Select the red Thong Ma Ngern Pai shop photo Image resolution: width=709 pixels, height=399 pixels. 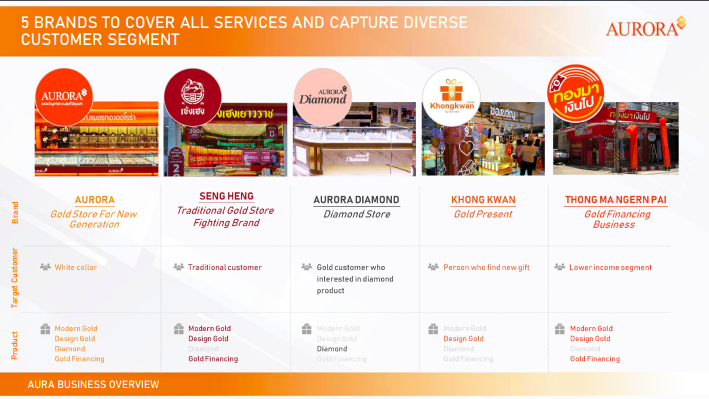pos(616,138)
